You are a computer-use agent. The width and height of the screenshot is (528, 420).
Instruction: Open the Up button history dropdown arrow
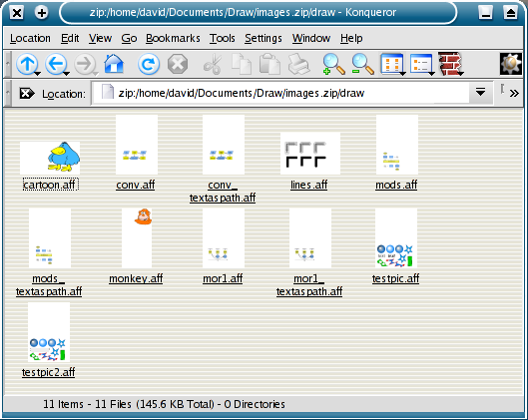[x=38, y=74]
